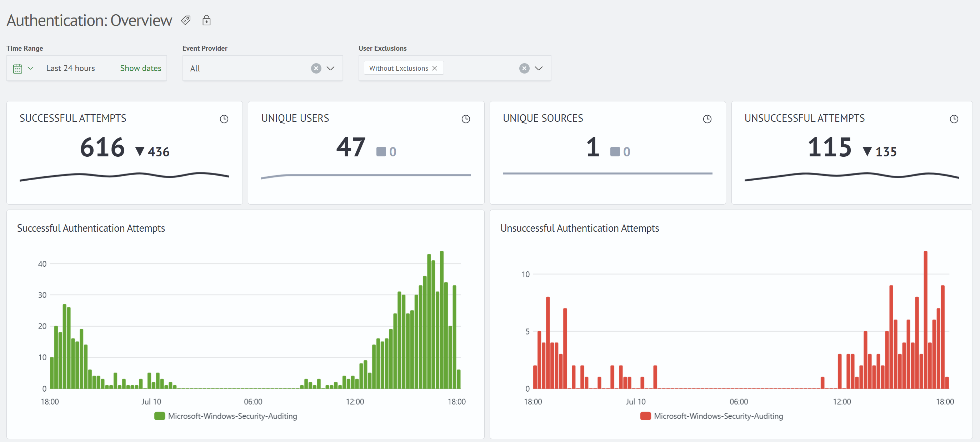Image resolution: width=980 pixels, height=442 pixels.
Task: Click the Unsuccessful Attempts sparkline trend
Action: pos(851,176)
